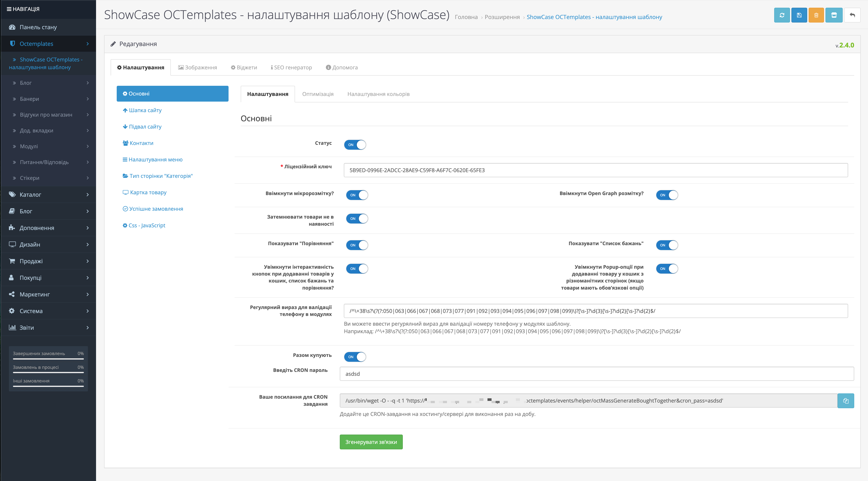Toggle Показувати "Список бажань" switch

click(667, 245)
